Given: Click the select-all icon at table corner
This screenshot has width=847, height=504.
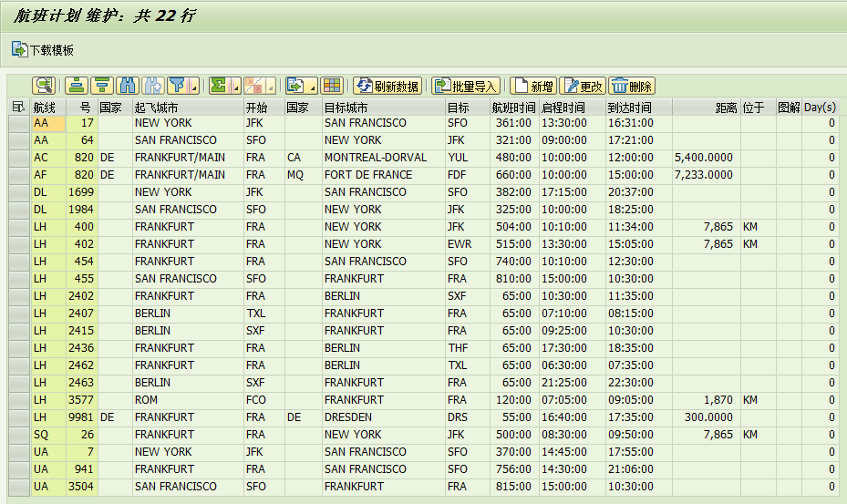Looking at the screenshot, I should click(x=18, y=107).
